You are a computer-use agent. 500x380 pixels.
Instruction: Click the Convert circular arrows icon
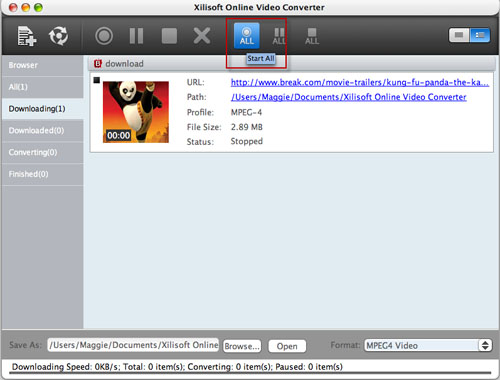[x=59, y=36]
